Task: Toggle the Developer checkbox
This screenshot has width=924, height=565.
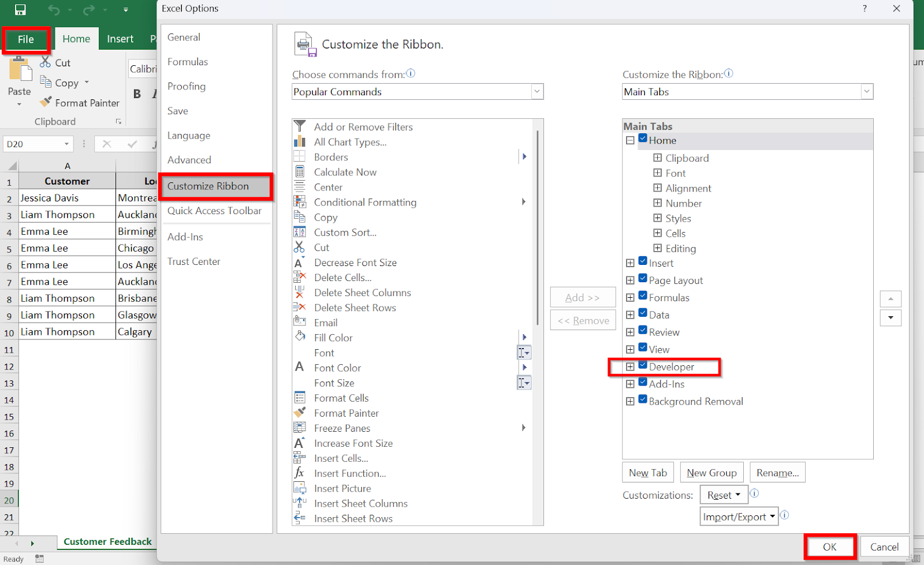Action: point(643,365)
